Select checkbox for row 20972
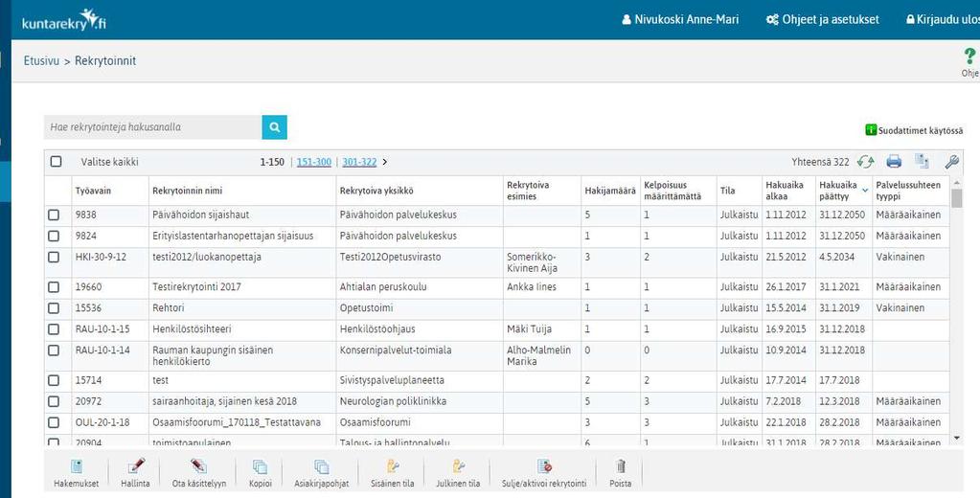Screen dimensions: 980x498 (54, 402)
